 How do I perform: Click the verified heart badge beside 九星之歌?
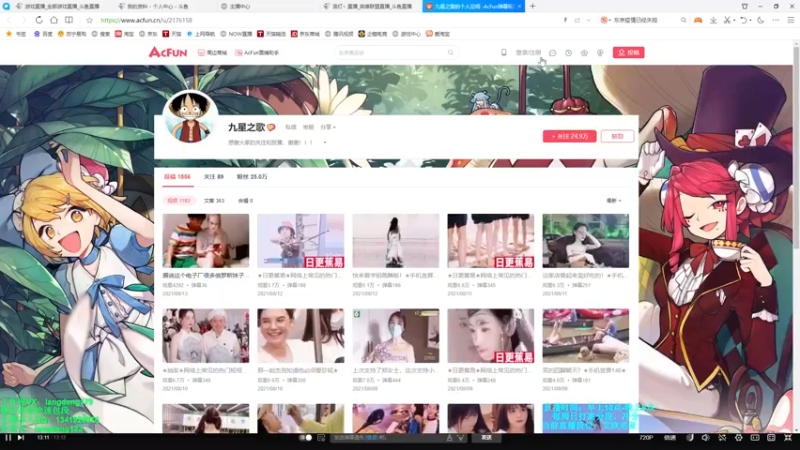pos(271,127)
